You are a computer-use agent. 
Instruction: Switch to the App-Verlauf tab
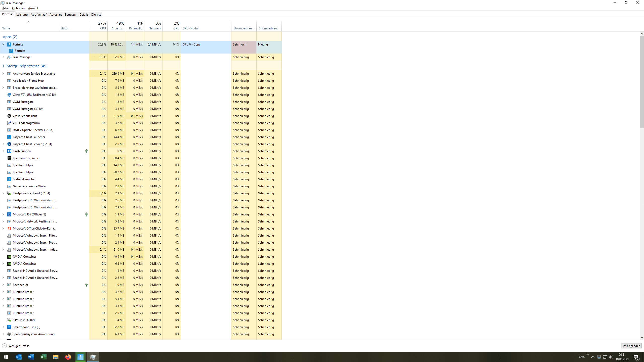tap(38, 15)
